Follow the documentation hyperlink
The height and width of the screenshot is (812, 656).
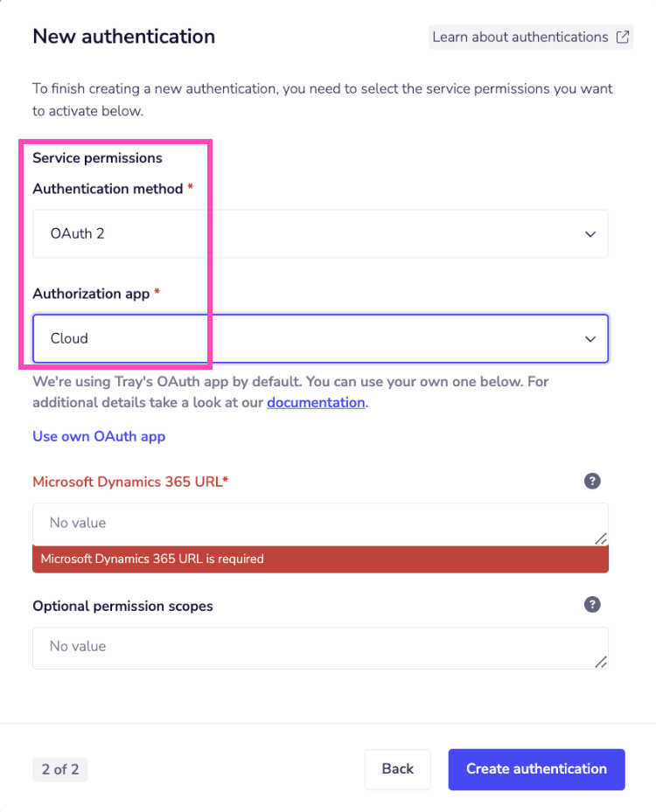pyautogui.click(x=316, y=403)
